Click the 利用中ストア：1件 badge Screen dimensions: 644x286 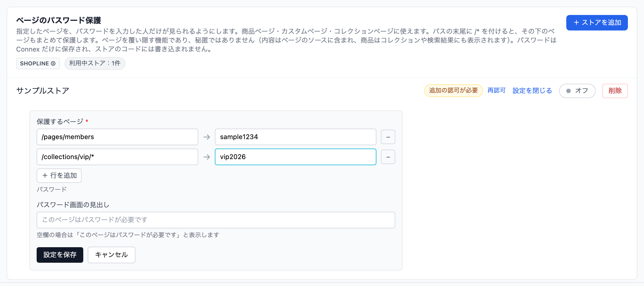[95, 63]
